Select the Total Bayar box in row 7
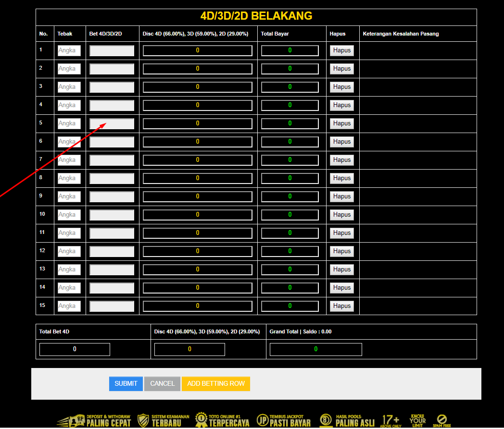The height and width of the screenshot is (429, 504). click(x=290, y=160)
